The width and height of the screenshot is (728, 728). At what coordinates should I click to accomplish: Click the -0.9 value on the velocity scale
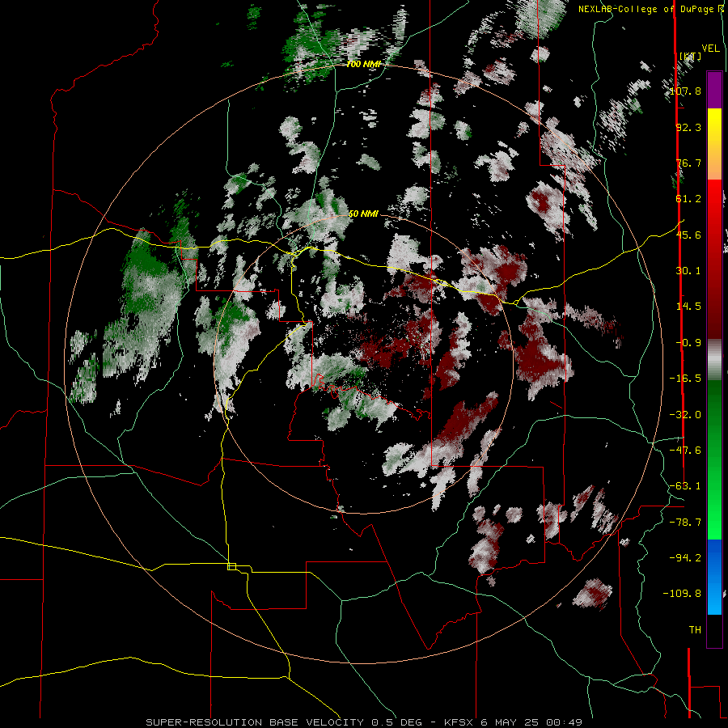pyautogui.click(x=688, y=343)
